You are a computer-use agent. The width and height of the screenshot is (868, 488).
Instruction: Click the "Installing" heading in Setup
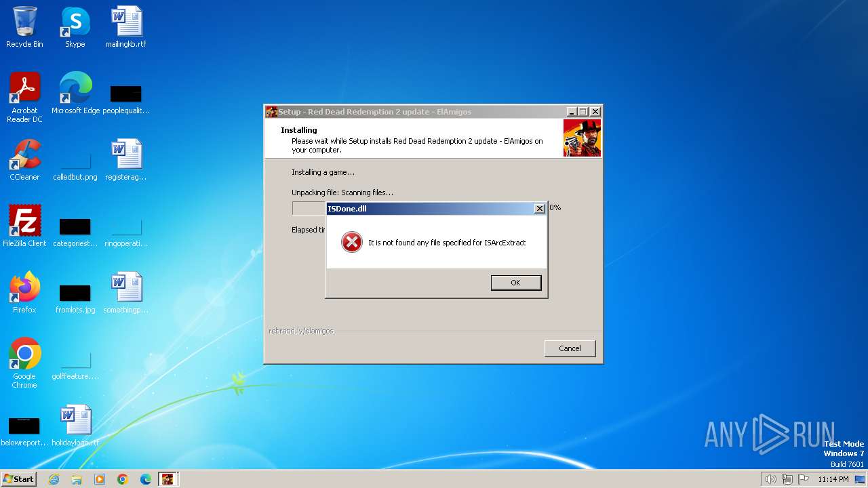(x=299, y=130)
